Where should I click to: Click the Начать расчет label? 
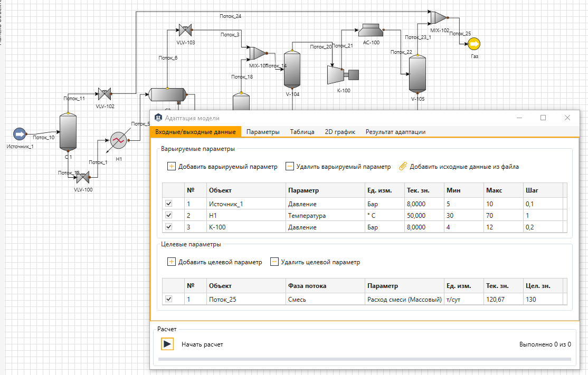tap(202, 344)
